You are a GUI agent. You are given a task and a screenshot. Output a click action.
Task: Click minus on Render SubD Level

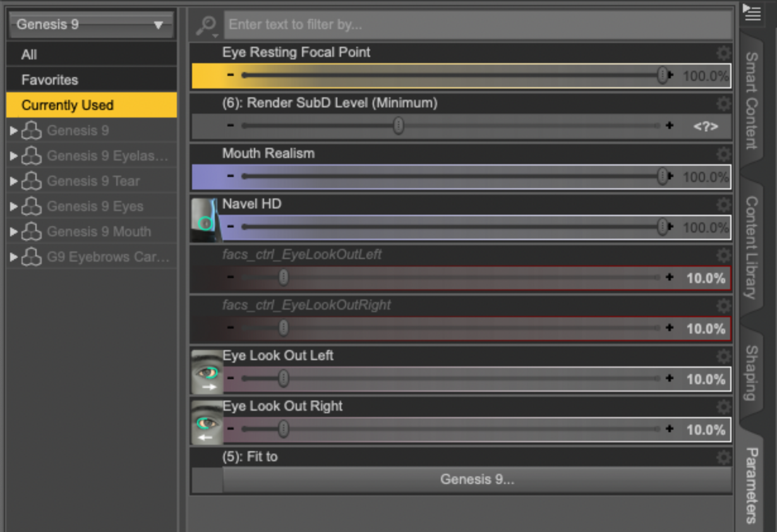coord(231,125)
